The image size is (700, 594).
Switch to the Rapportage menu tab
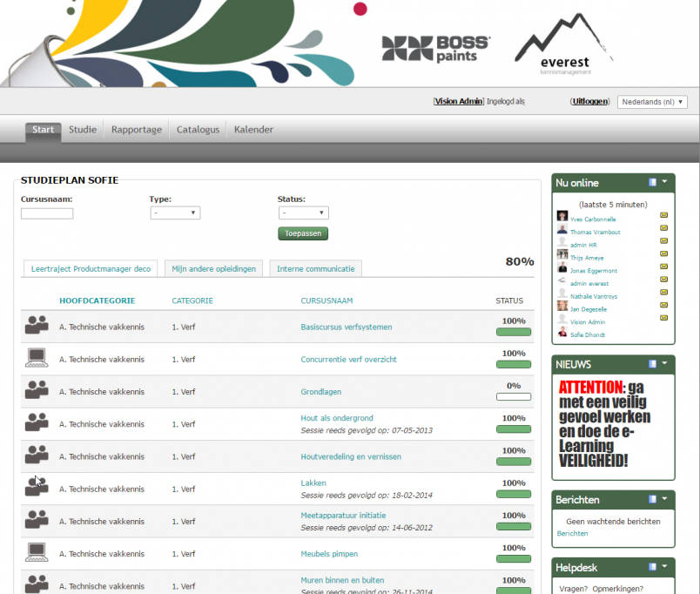pos(137,130)
